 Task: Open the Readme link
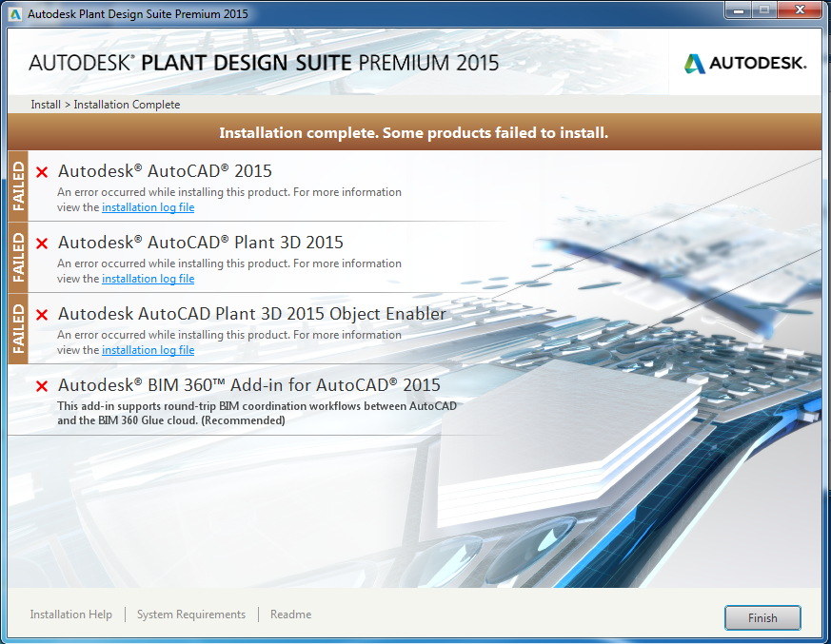pos(291,615)
